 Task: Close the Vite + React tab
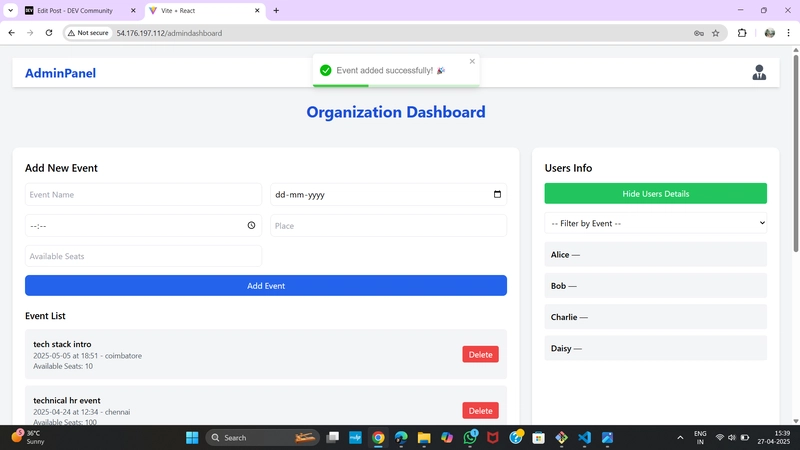257,11
